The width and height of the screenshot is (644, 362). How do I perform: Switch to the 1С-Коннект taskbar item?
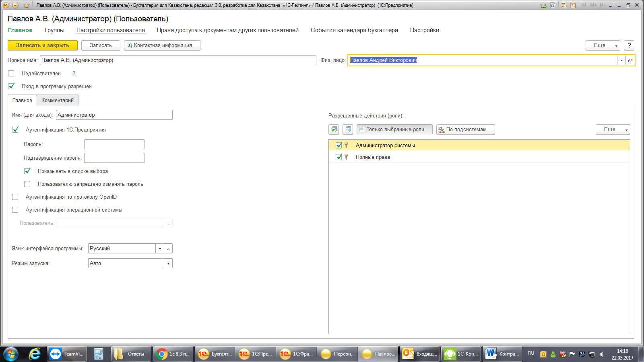[x=461, y=354]
